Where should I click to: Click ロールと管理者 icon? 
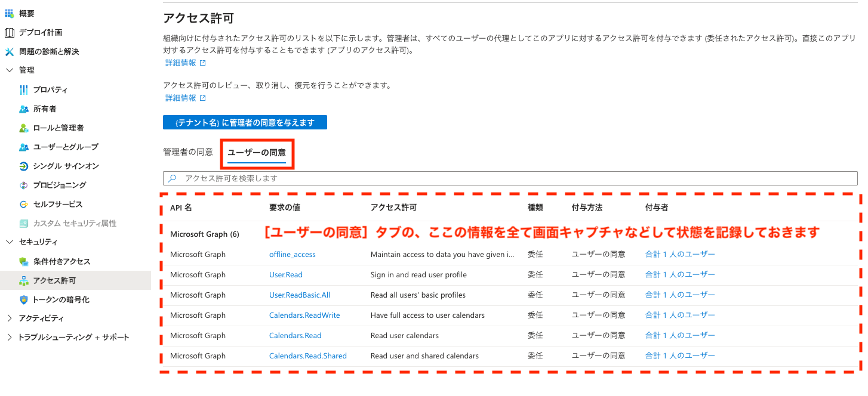(x=24, y=128)
